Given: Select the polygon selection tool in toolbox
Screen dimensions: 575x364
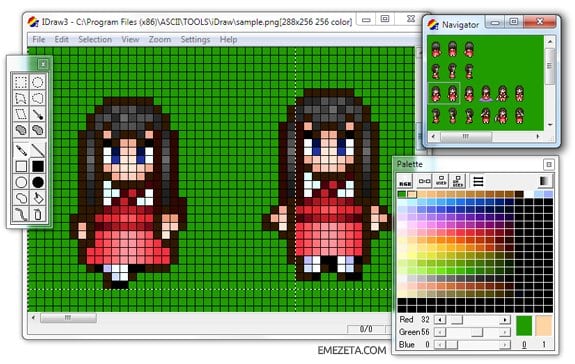Looking at the screenshot, I should click(21, 98).
